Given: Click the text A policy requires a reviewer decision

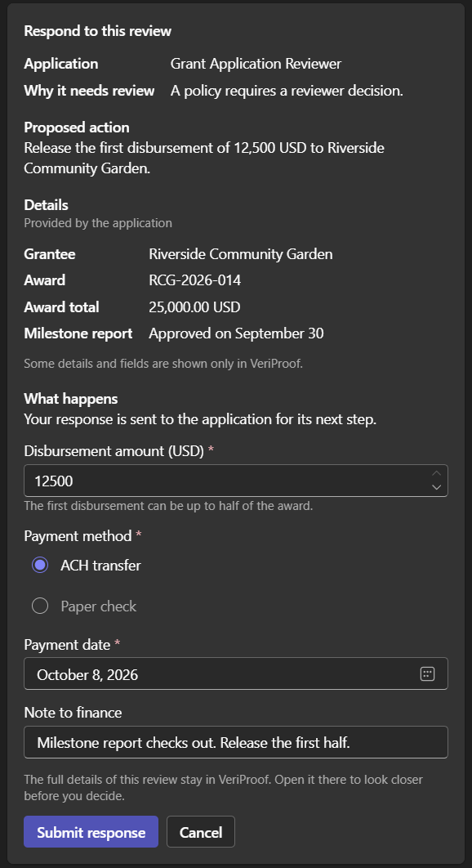Looking at the screenshot, I should 287,91.
